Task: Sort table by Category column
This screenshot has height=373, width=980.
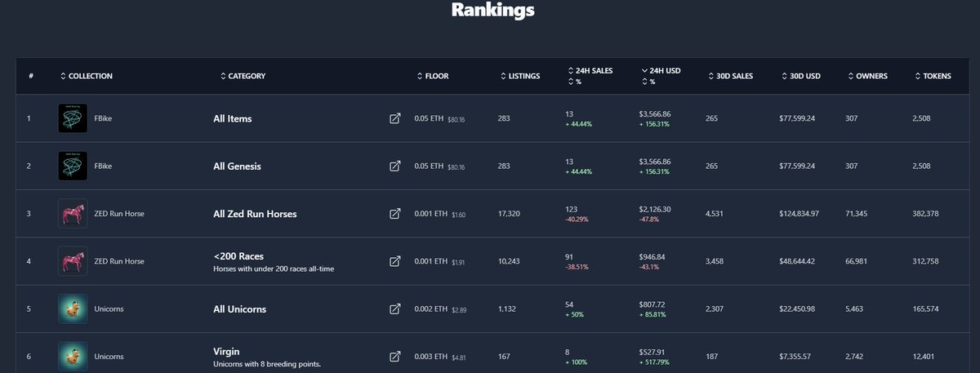Action: click(243, 76)
